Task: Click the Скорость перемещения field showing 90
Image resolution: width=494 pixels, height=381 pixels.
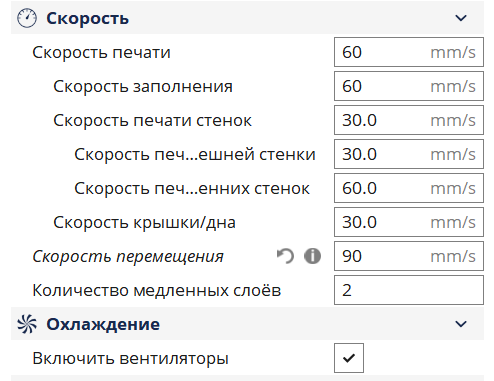Action: tap(409, 256)
